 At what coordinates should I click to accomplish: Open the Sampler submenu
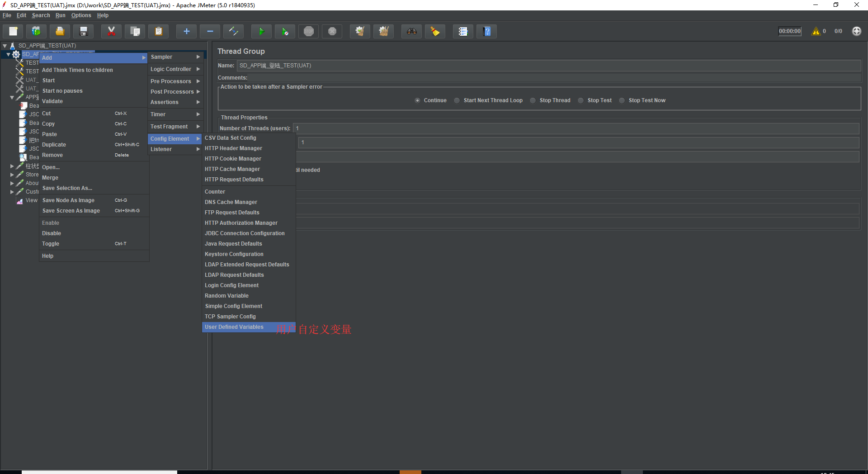point(175,57)
